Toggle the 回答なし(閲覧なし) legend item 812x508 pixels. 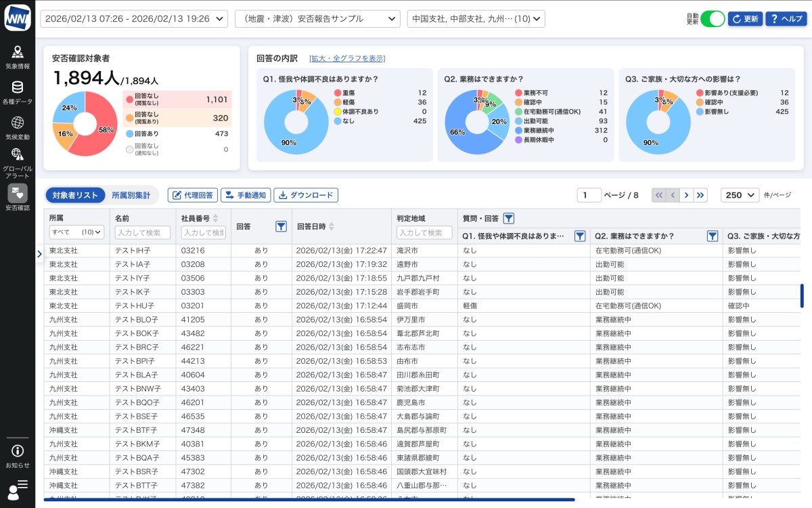click(x=177, y=100)
